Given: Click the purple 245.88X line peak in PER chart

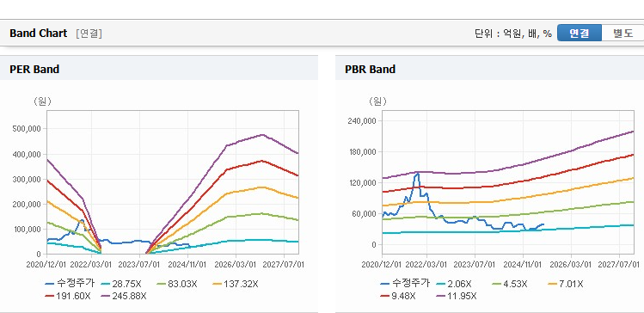Looking at the screenshot, I should click(x=262, y=134).
